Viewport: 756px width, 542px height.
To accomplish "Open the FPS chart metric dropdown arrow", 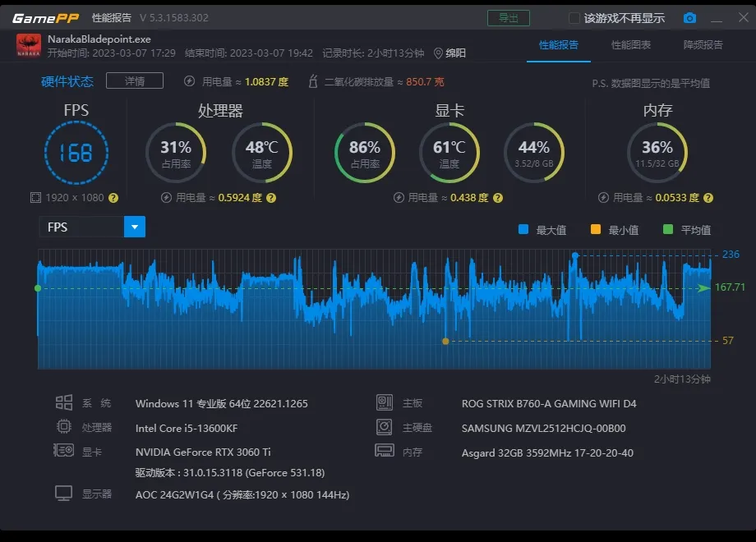I will coord(135,227).
